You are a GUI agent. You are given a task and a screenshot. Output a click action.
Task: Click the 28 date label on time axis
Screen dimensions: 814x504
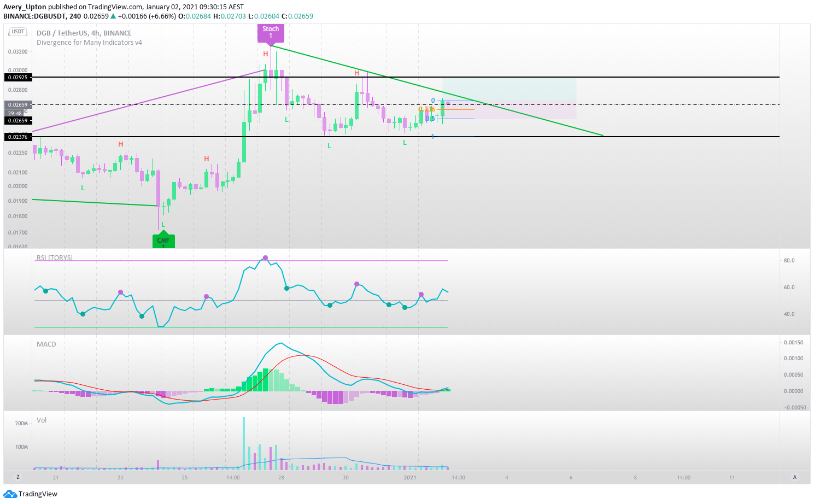pyautogui.click(x=281, y=477)
